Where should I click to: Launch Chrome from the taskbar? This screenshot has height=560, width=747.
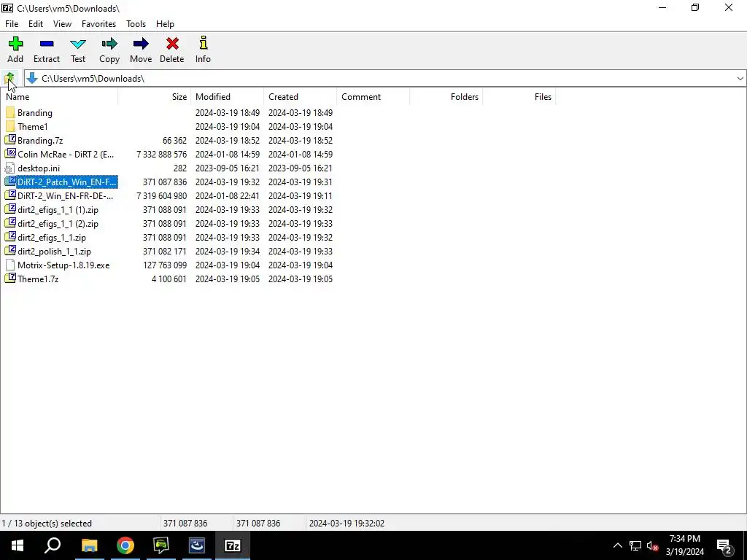coord(125,545)
